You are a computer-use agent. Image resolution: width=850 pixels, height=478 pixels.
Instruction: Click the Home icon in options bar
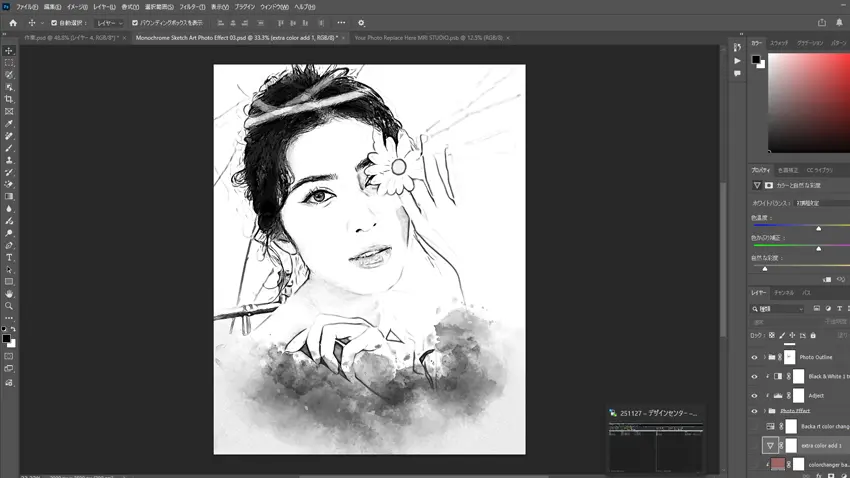[13, 23]
